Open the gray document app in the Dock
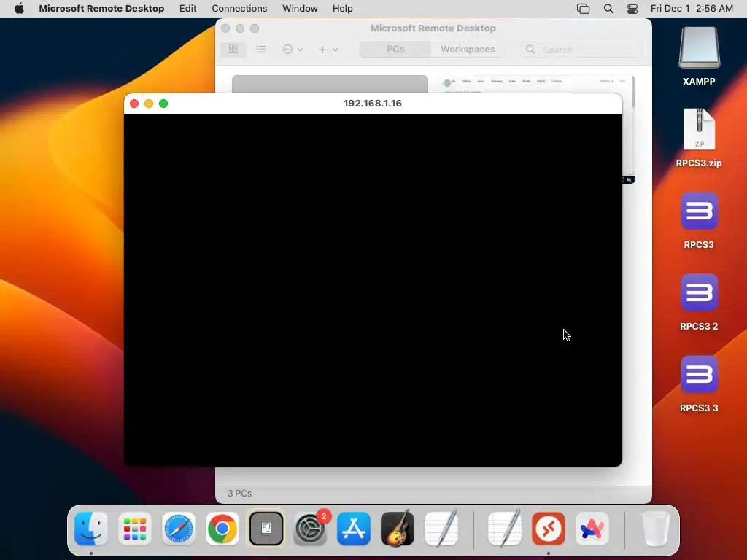Image resolution: width=747 pixels, height=560 pixels. [266, 529]
